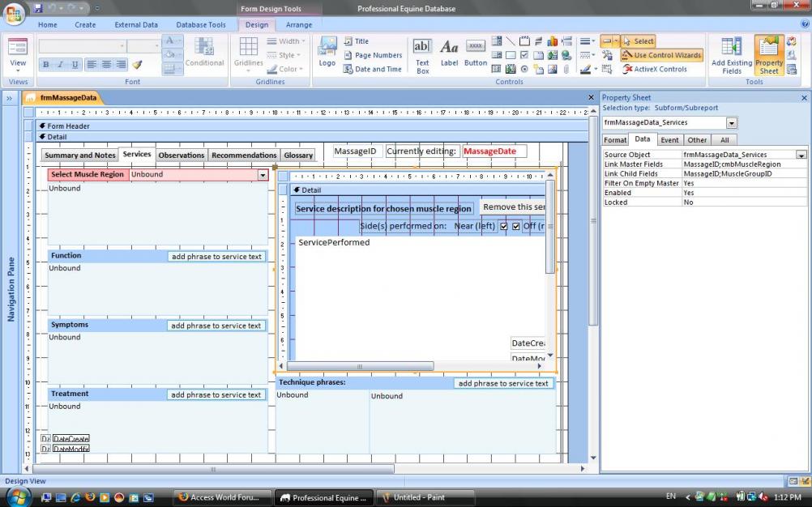
Task: Click the Link Master Fields value field
Action: click(x=744, y=164)
